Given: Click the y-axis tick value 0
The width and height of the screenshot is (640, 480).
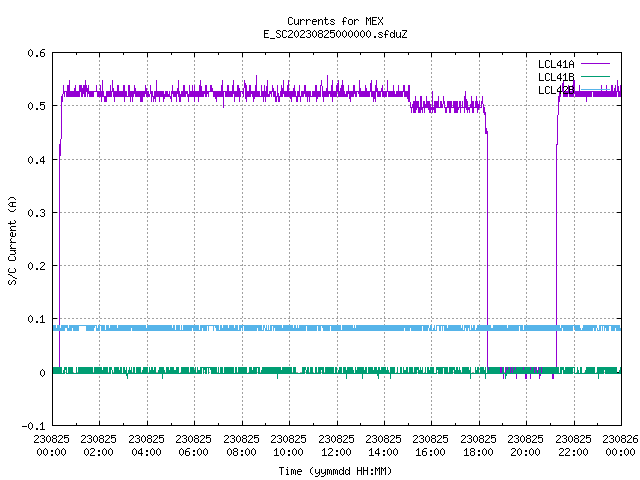Looking at the screenshot, I should (42, 373).
